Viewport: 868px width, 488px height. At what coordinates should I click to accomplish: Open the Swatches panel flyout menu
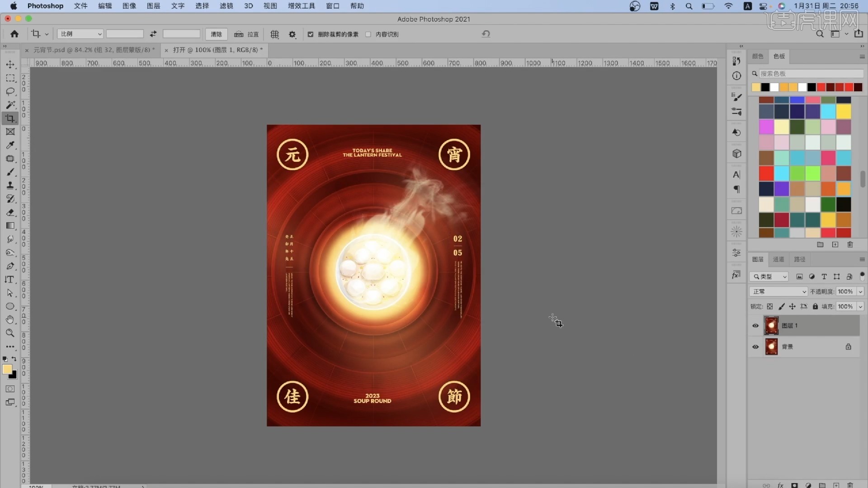[x=862, y=56]
